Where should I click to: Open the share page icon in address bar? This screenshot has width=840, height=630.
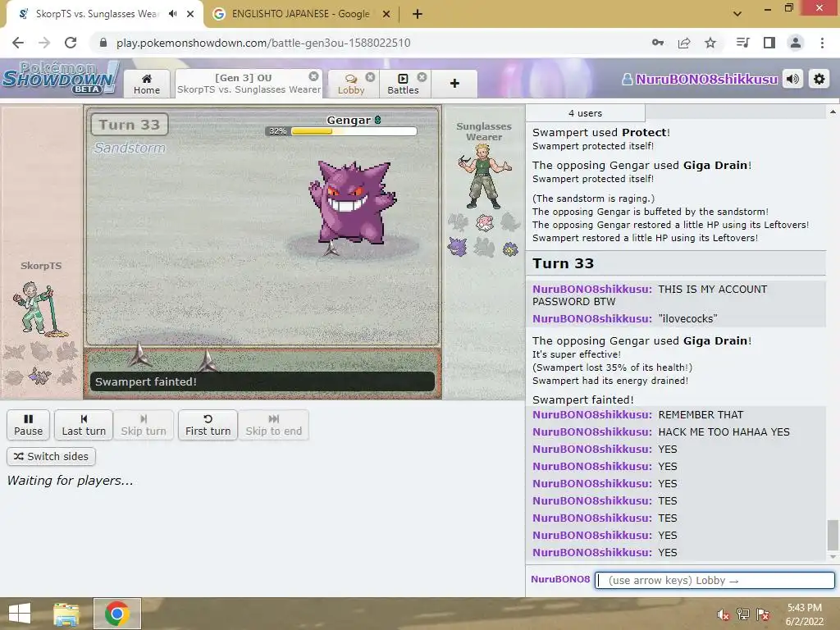coord(684,43)
